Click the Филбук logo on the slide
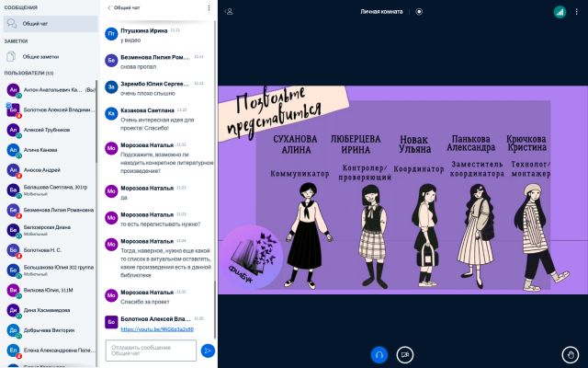This screenshot has width=588, height=368. 251,257
